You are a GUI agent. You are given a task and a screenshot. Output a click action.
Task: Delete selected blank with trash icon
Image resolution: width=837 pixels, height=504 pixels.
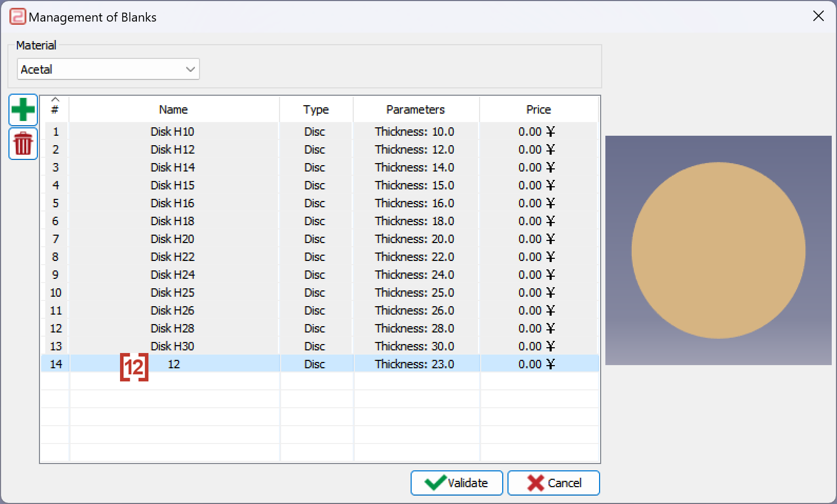pyautogui.click(x=23, y=144)
